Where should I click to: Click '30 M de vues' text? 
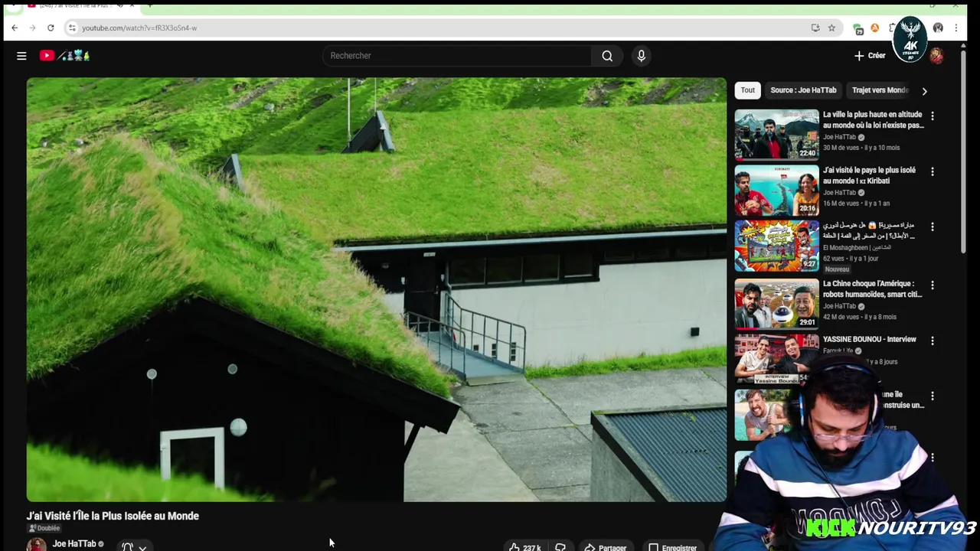(x=840, y=148)
